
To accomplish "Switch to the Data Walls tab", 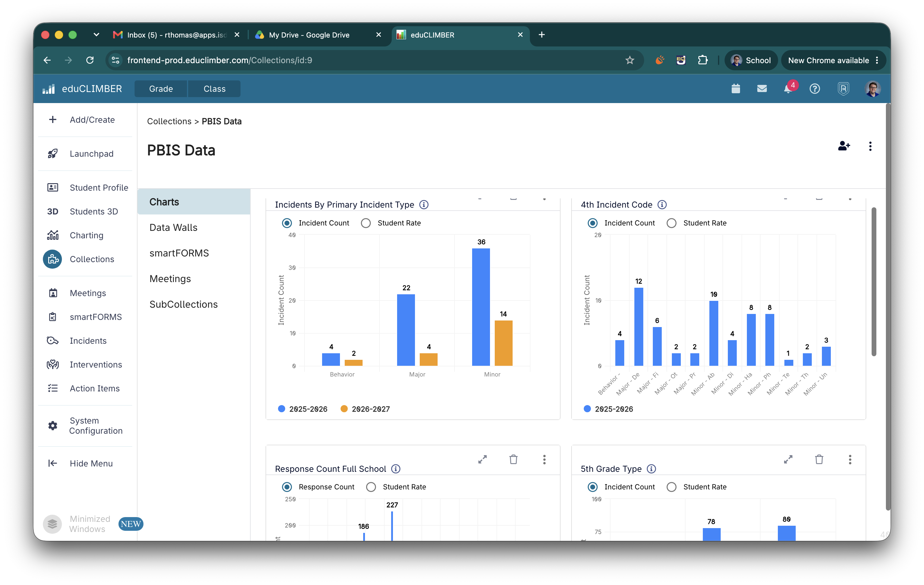I will click(194, 227).
